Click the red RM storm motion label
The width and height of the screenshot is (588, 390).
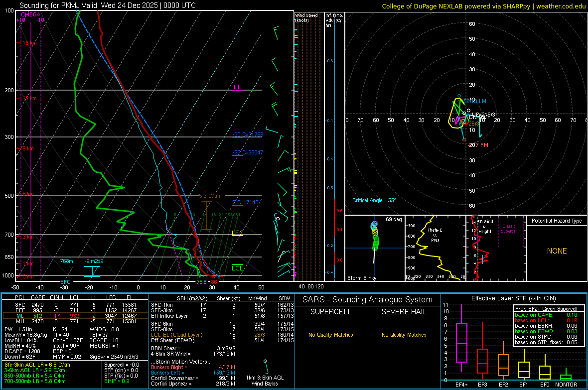(x=478, y=145)
